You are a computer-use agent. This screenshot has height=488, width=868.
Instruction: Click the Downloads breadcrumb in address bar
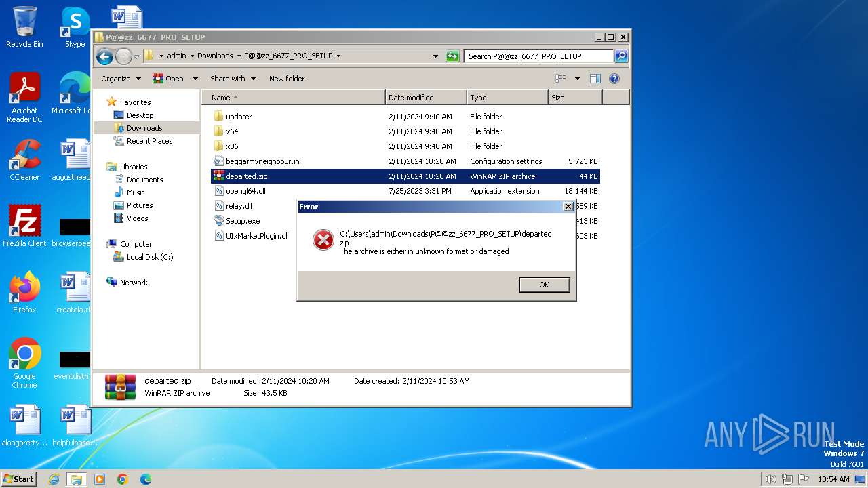(x=215, y=56)
